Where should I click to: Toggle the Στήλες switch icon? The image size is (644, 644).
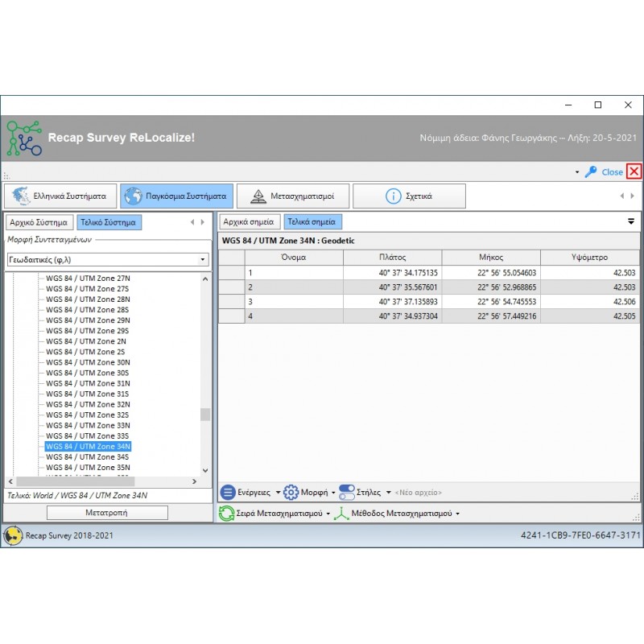pyautogui.click(x=347, y=492)
